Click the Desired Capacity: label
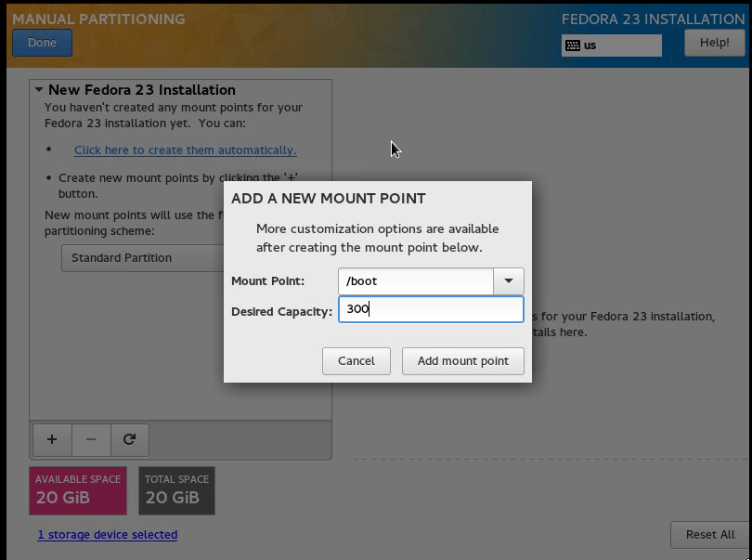Screen dimensions: 752x560 281,312
